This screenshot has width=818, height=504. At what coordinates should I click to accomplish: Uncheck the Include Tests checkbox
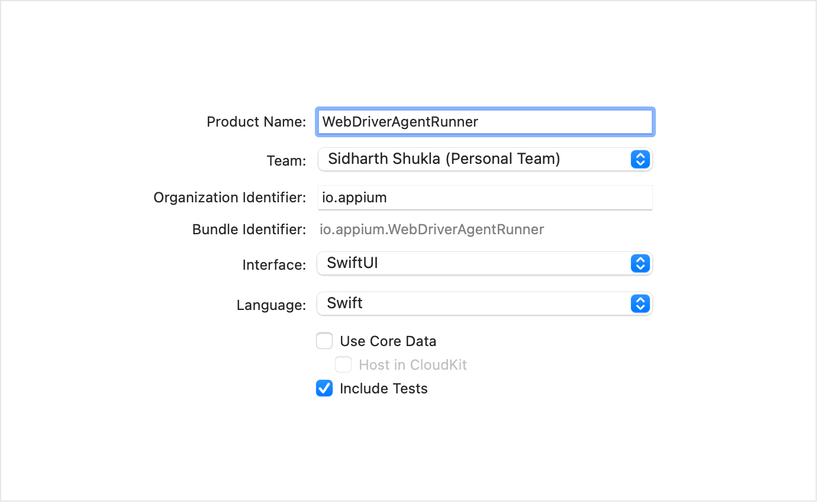pyautogui.click(x=324, y=389)
